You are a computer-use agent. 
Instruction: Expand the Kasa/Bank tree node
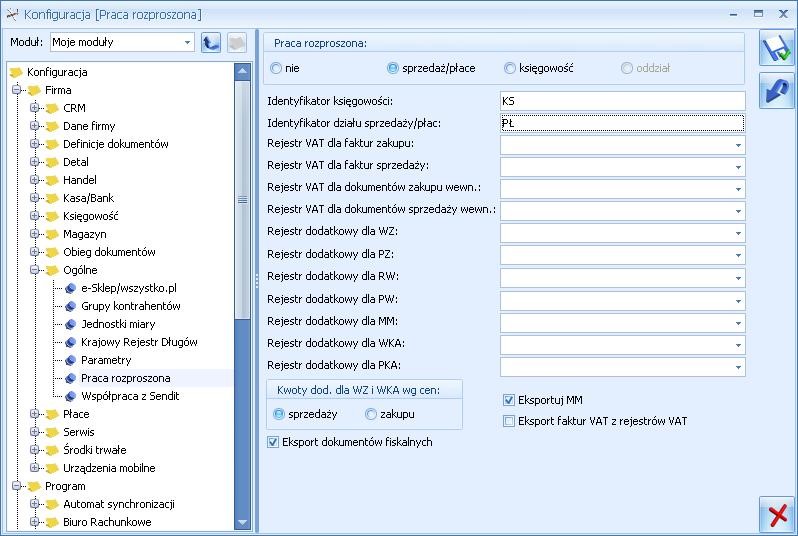pos(35,198)
